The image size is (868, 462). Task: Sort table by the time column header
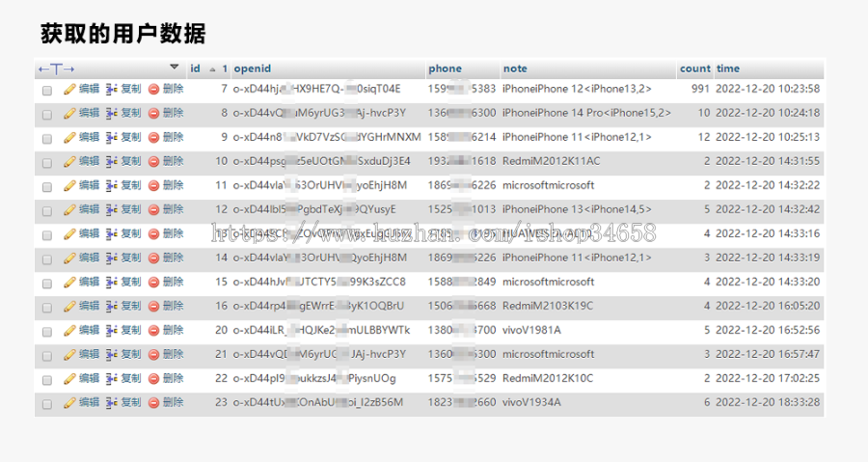click(728, 68)
